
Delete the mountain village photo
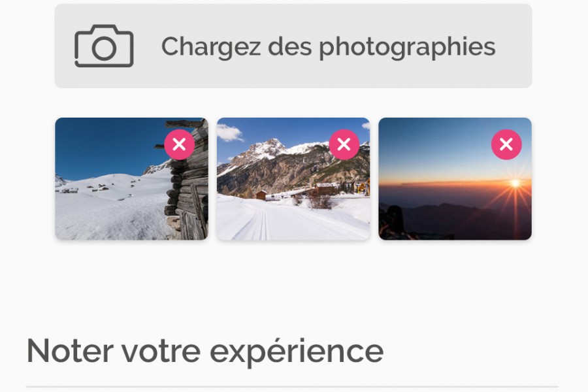click(x=344, y=144)
